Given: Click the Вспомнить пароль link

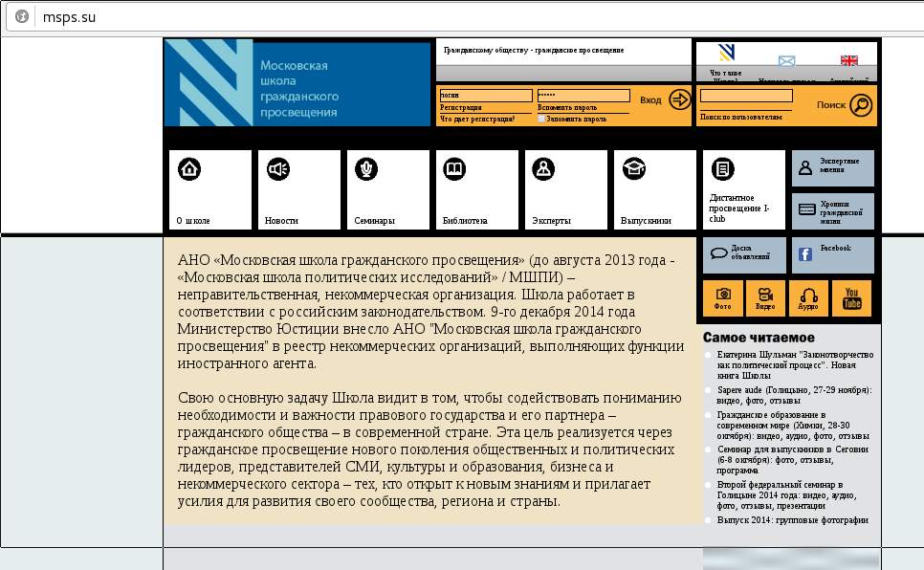Looking at the screenshot, I should (567, 108).
